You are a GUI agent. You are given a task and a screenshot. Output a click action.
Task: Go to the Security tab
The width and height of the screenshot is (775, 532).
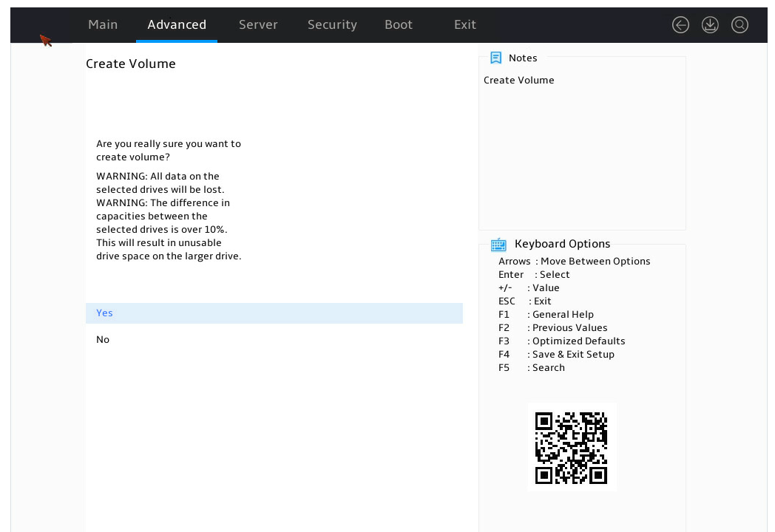click(x=332, y=24)
